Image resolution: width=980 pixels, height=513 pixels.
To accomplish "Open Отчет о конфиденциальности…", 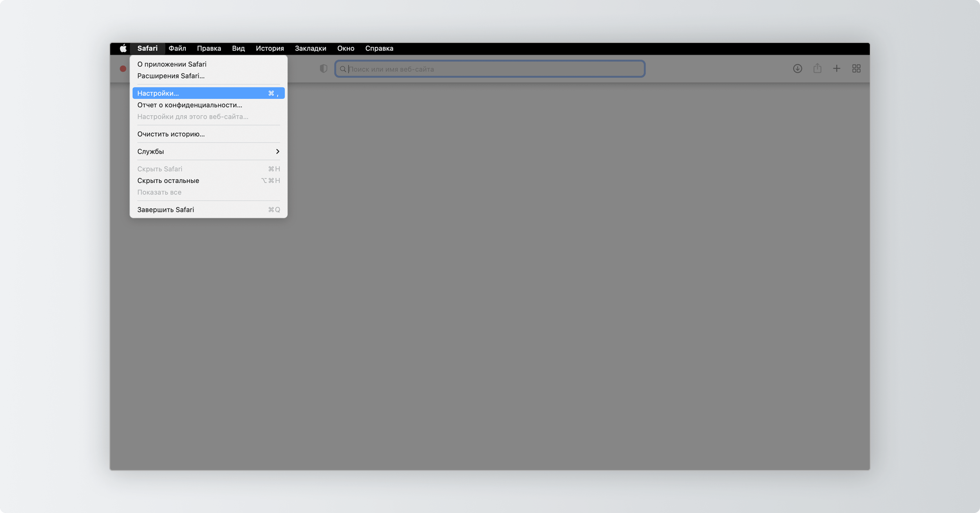I will click(208, 105).
